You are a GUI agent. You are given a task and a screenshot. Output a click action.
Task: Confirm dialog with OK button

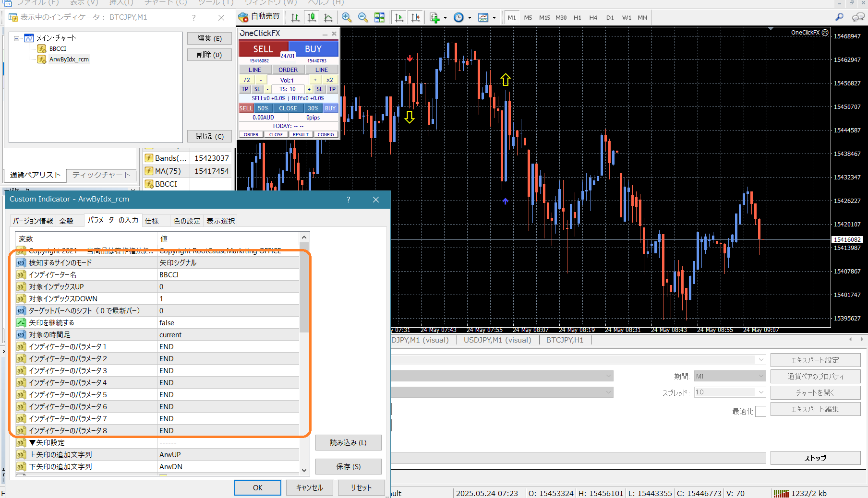(258, 487)
